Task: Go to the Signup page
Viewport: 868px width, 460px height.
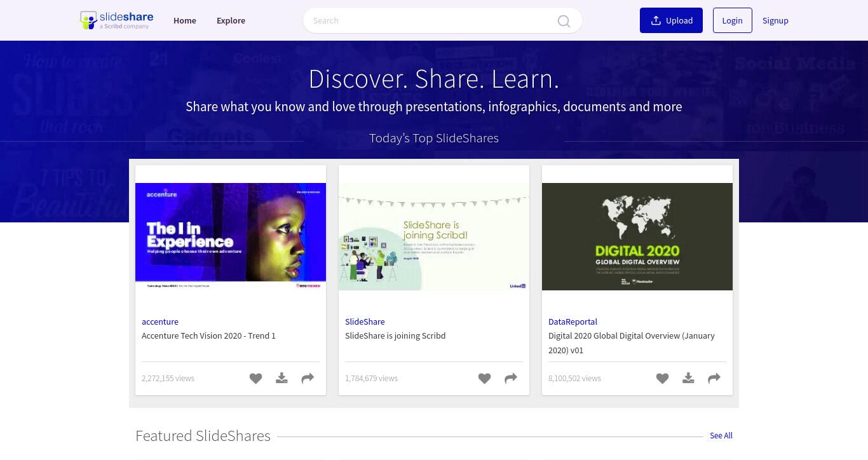Action: [775, 20]
